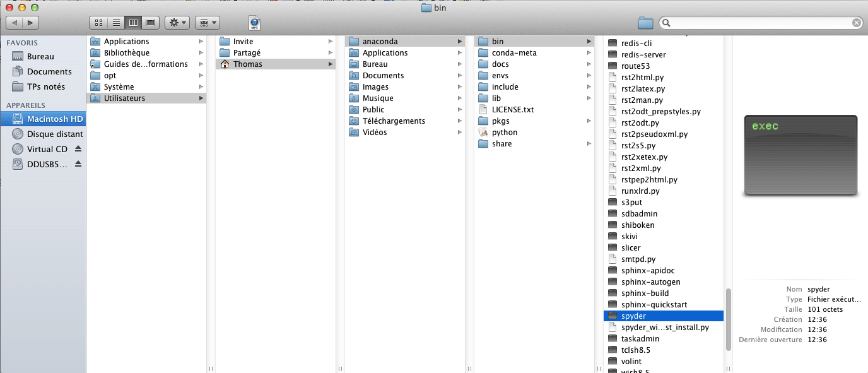Switch to icon view mode
The height and width of the screenshot is (373, 868).
click(x=98, y=23)
